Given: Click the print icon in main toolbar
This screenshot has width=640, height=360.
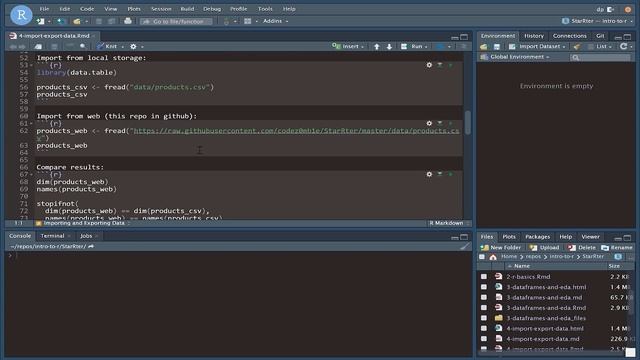Looking at the screenshot, I should 128,21.
